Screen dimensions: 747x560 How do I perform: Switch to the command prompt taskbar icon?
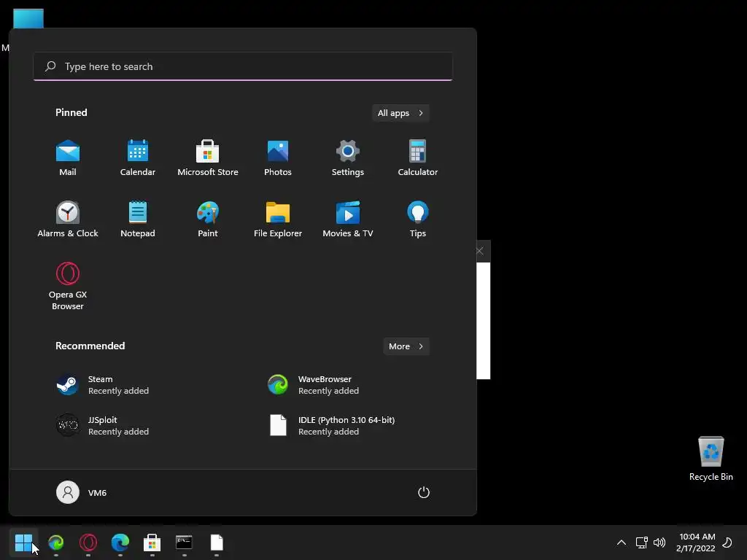(184, 542)
